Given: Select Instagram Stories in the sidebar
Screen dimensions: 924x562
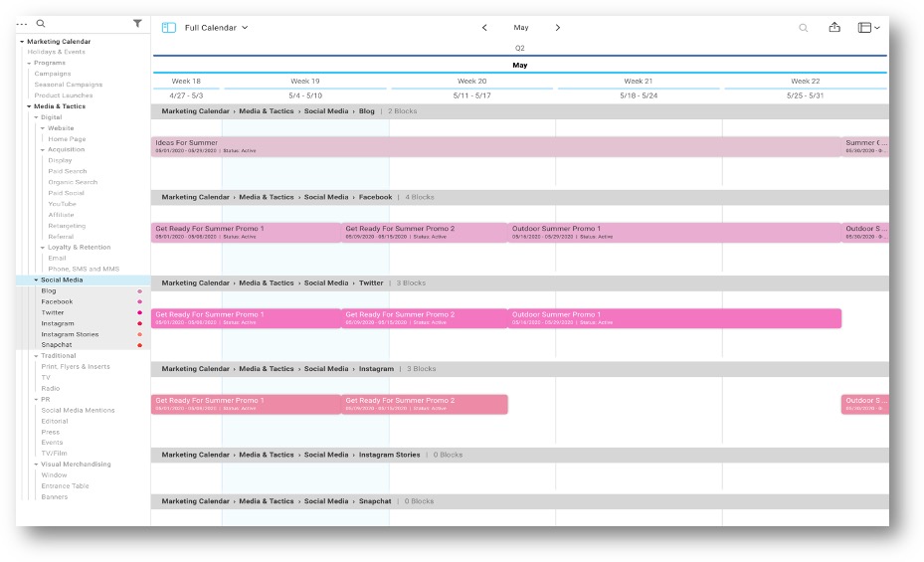Looking at the screenshot, I should point(70,334).
